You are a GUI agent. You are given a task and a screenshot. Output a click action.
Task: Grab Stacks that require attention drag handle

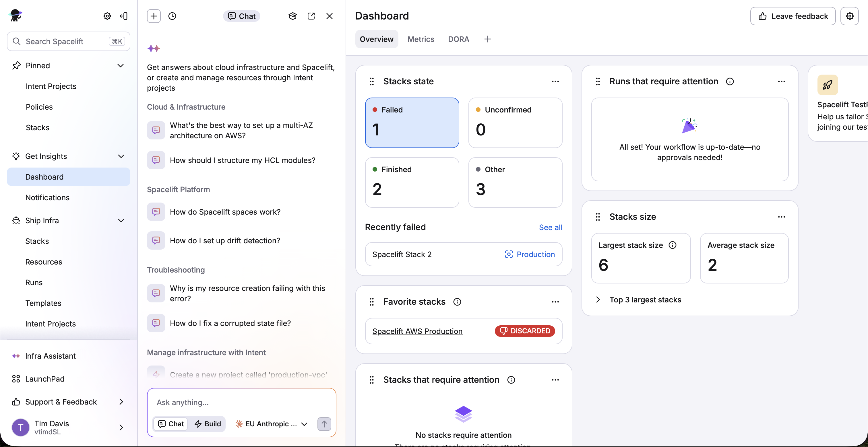tap(372, 380)
